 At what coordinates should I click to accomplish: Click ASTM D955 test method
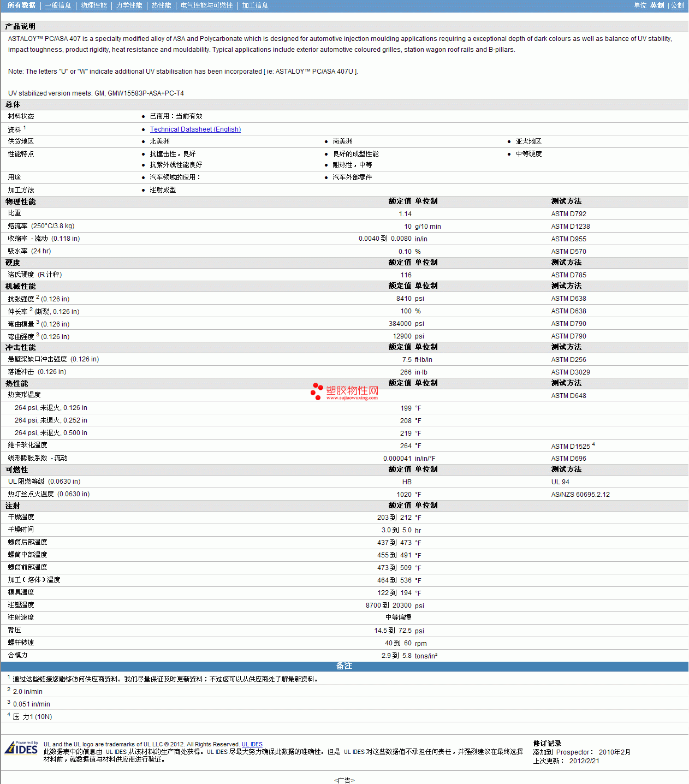pos(568,239)
